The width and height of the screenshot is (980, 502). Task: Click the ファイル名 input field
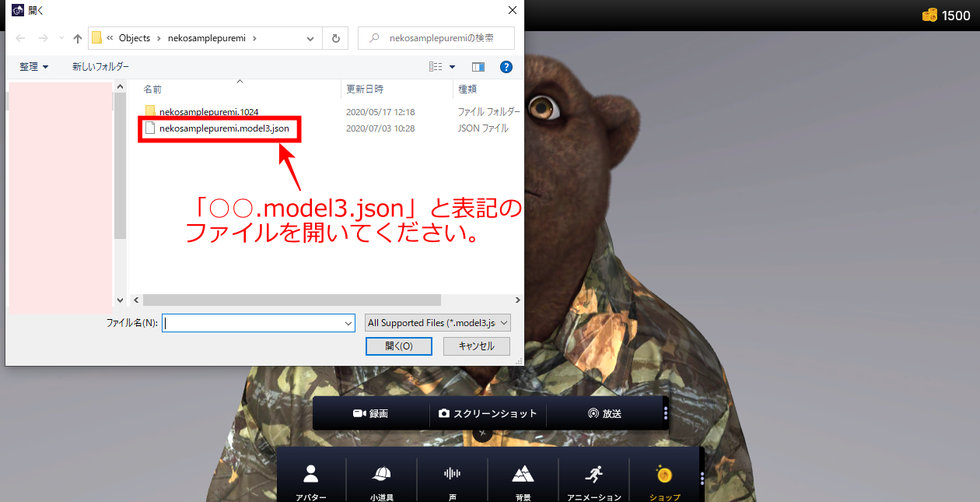253,322
